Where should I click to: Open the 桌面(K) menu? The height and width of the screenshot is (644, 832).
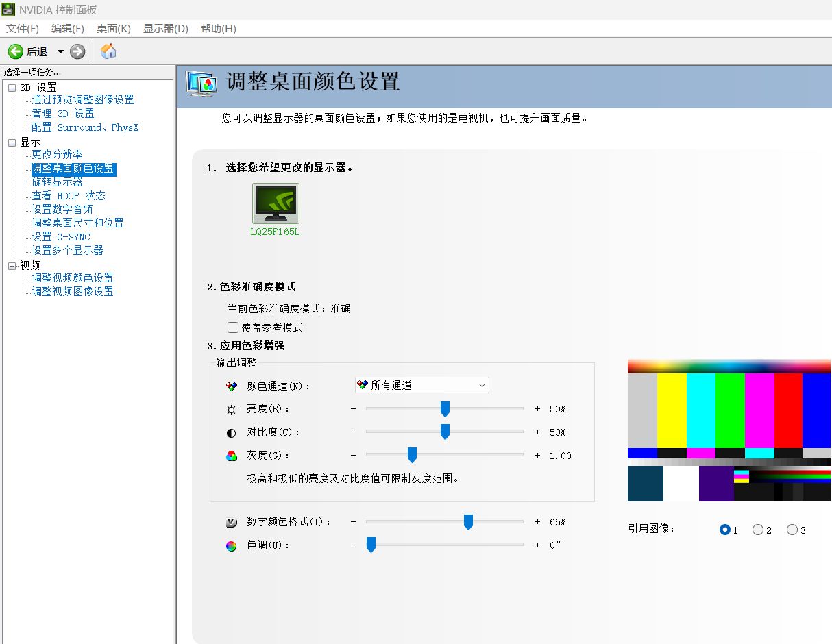(x=114, y=29)
